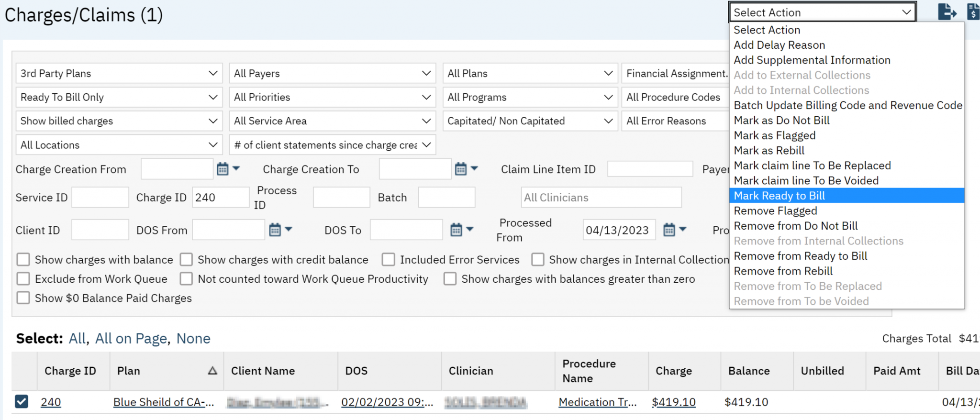Open the DOS From calendar icon
The image size is (980, 420).
click(x=275, y=230)
